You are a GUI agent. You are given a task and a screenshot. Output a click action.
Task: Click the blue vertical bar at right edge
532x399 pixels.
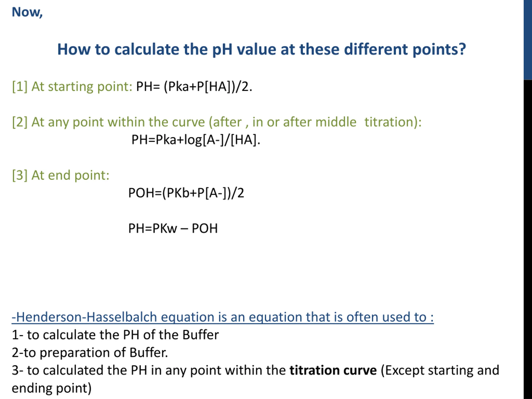point(528,40)
